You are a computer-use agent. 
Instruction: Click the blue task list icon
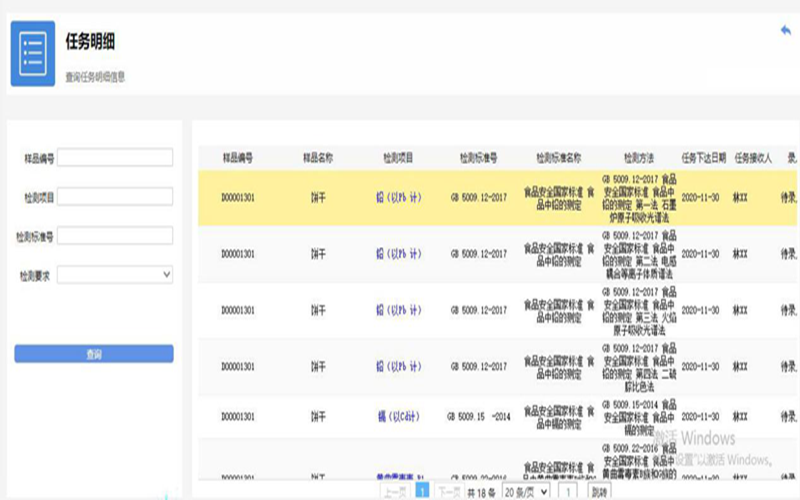pyautogui.click(x=33, y=53)
